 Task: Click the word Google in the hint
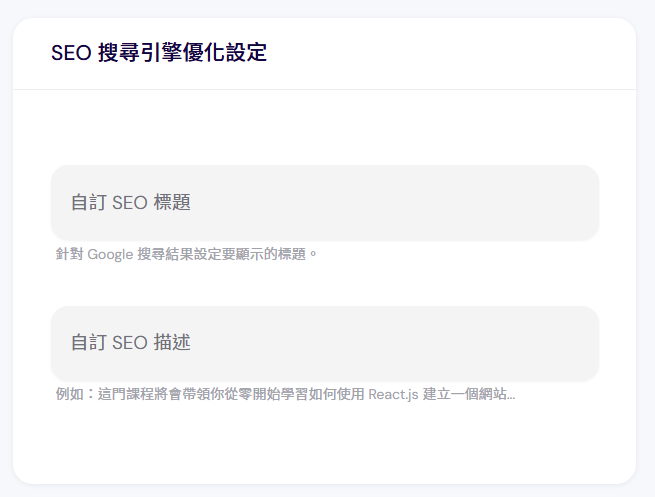pos(110,254)
